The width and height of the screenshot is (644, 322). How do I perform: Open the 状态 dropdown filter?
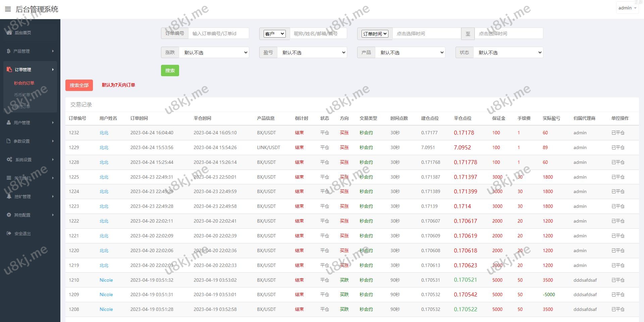pos(508,53)
